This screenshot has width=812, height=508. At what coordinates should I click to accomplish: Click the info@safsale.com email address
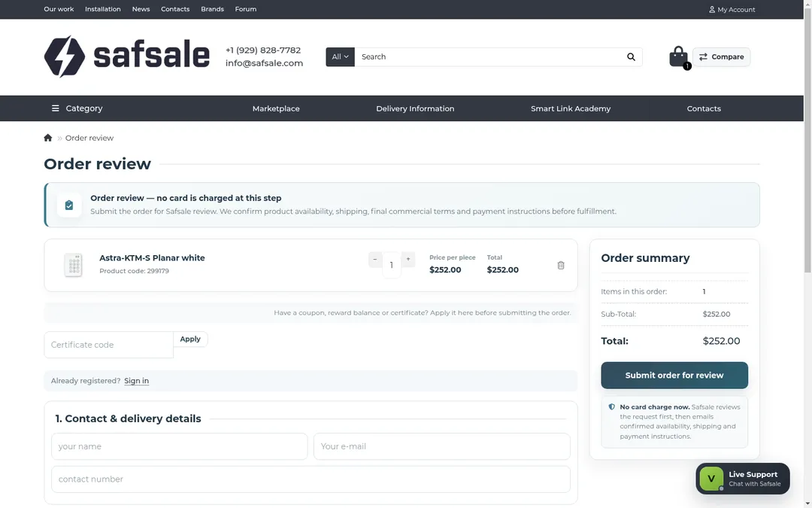[264, 63]
